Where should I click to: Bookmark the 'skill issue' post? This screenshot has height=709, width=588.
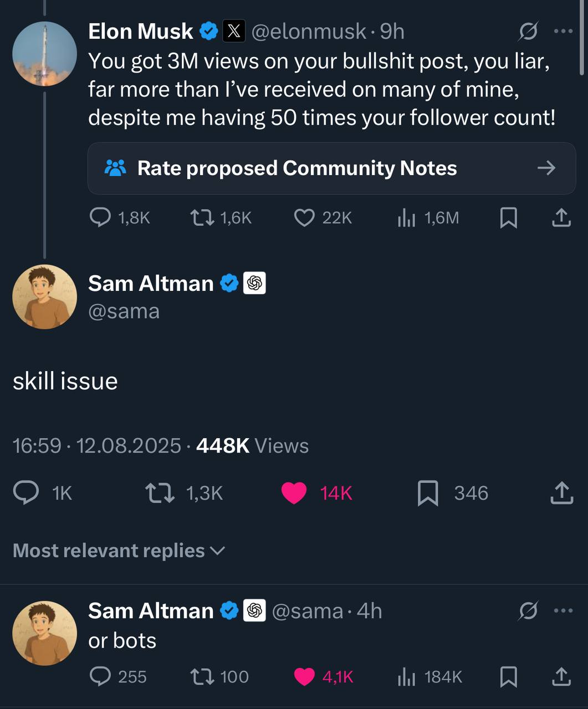pyautogui.click(x=427, y=493)
